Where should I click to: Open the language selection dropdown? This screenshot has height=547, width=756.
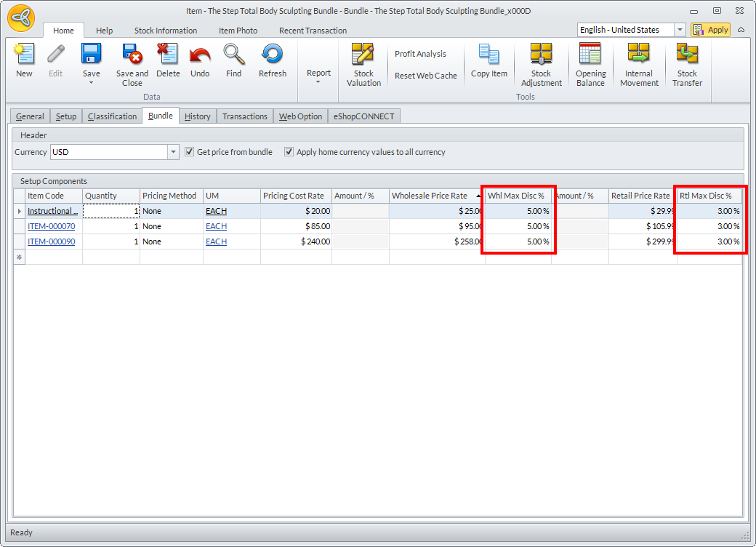(680, 30)
